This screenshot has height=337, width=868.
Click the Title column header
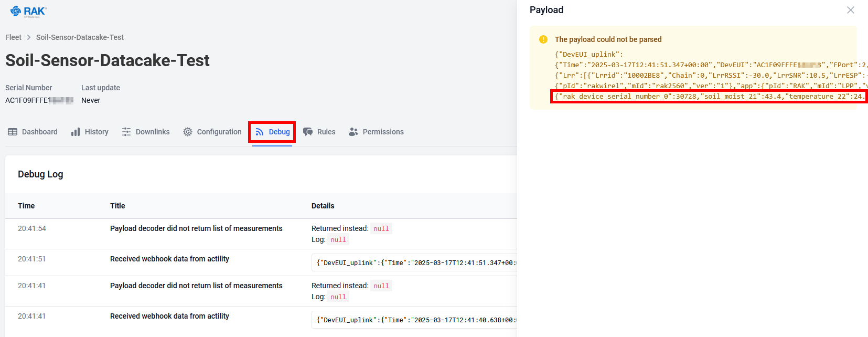click(x=117, y=206)
